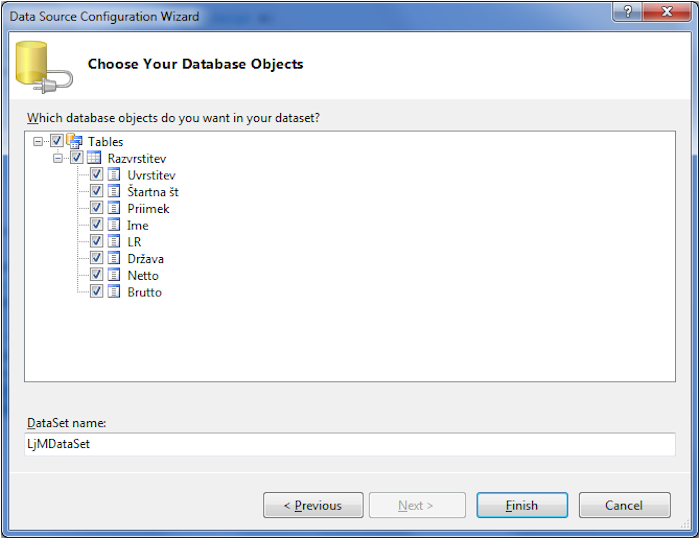Collapse the Razvrstitev table node
The width and height of the screenshot is (700, 539).
click(59, 159)
